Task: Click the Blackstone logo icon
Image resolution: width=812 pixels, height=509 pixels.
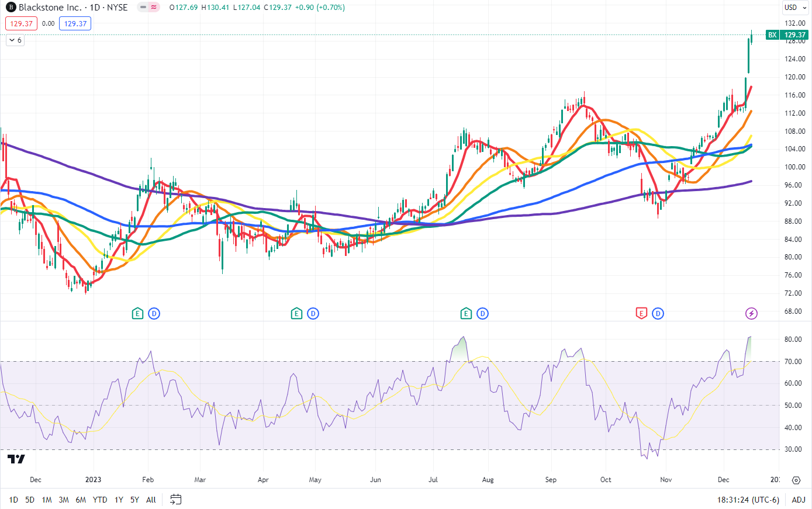Action: pos(11,8)
